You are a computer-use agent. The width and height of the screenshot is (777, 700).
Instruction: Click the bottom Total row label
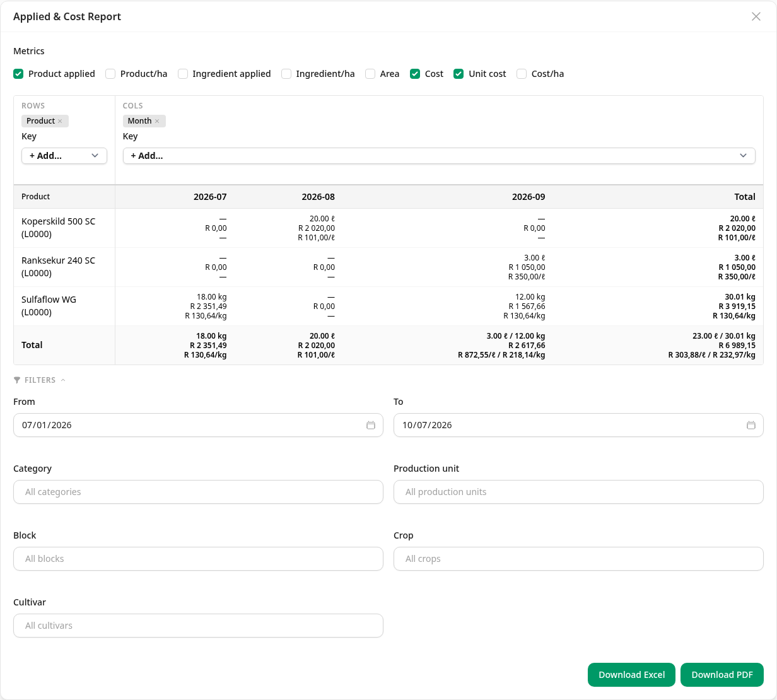32,345
